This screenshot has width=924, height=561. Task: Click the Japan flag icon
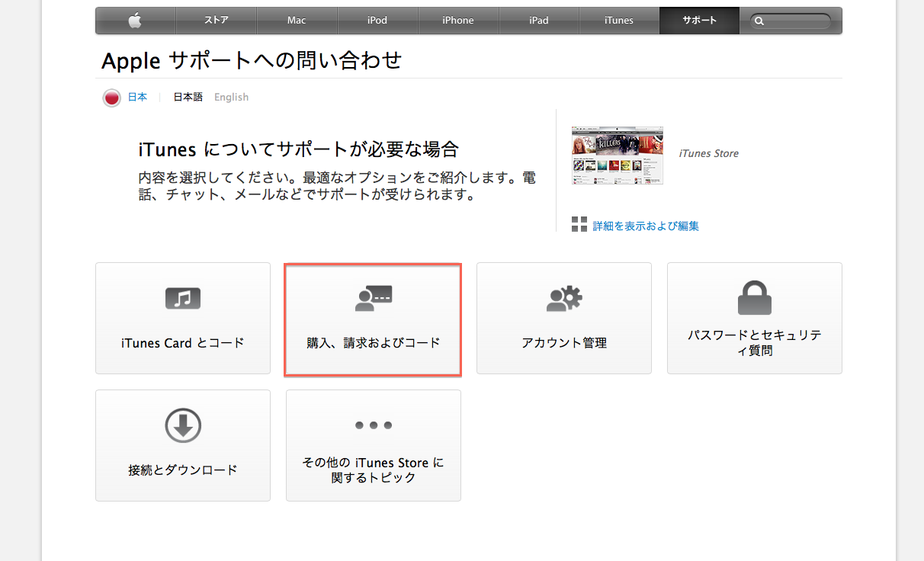click(112, 98)
